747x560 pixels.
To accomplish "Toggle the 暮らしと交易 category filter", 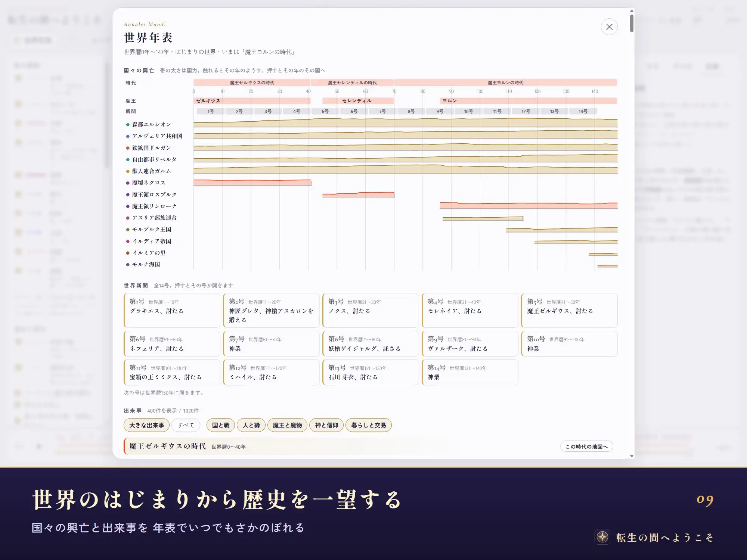I will click(369, 425).
